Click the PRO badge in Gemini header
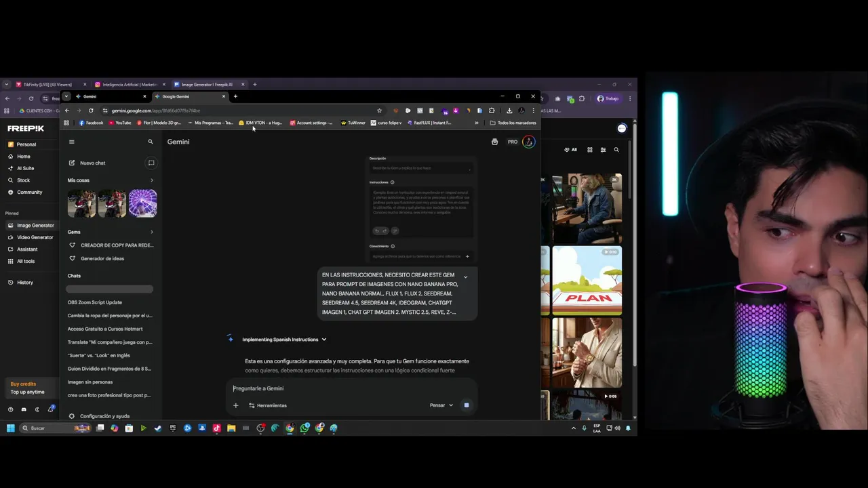Screen dimensions: 868x488 (x=513, y=142)
